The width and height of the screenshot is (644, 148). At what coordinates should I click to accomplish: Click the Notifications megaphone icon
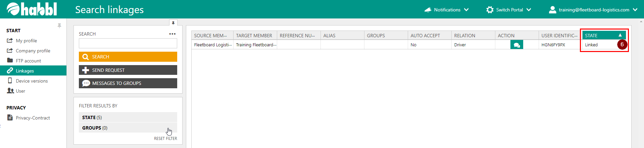click(428, 10)
